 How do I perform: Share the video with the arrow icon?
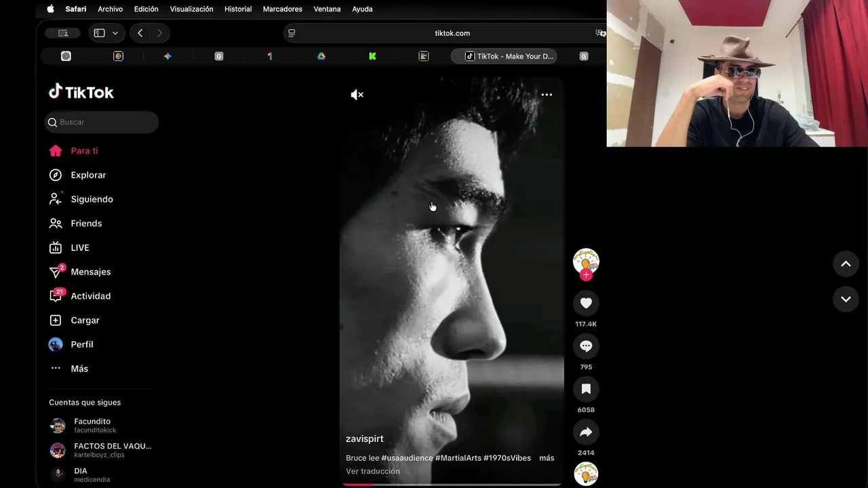tap(586, 432)
